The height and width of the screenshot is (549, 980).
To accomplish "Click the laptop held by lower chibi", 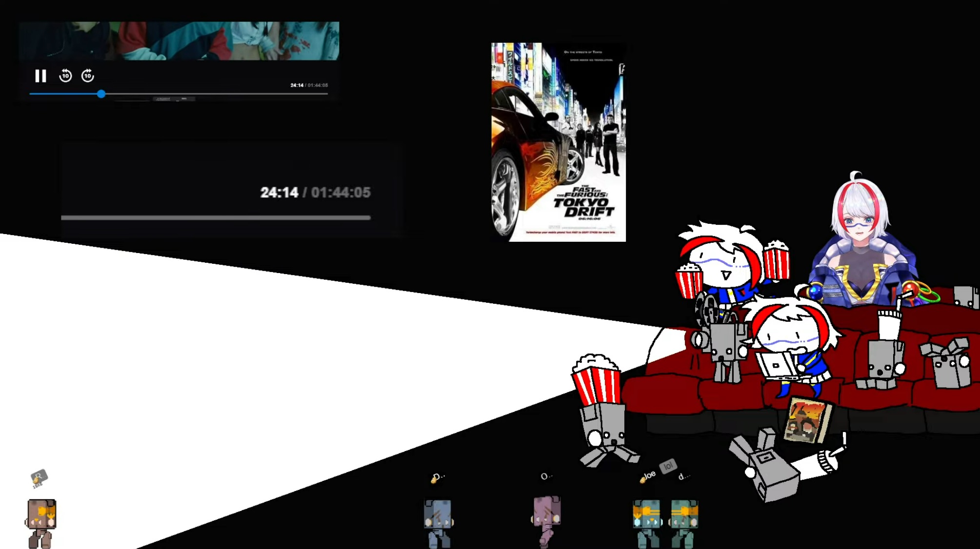I will coord(776,366).
